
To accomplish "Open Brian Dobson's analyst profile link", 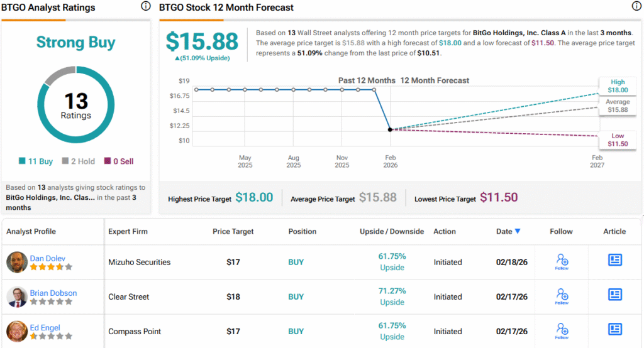I will pos(53,292).
